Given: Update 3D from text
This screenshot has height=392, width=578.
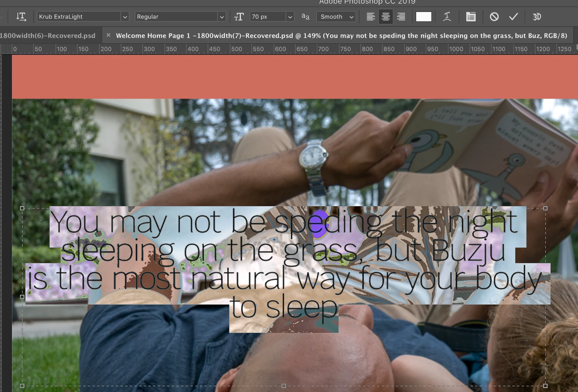Looking at the screenshot, I should (x=537, y=17).
